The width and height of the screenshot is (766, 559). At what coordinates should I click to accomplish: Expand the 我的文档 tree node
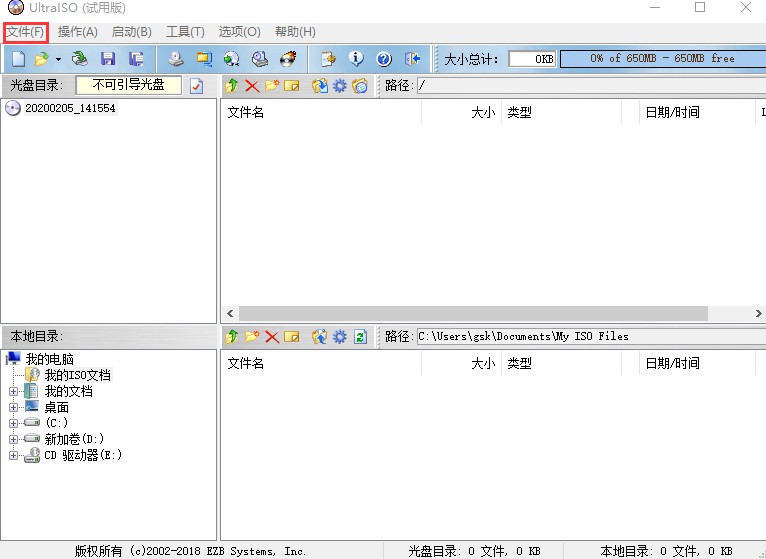click(x=14, y=391)
